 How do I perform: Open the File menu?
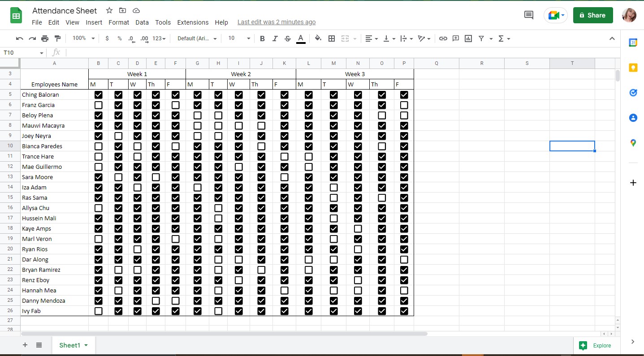(x=37, y=22)
